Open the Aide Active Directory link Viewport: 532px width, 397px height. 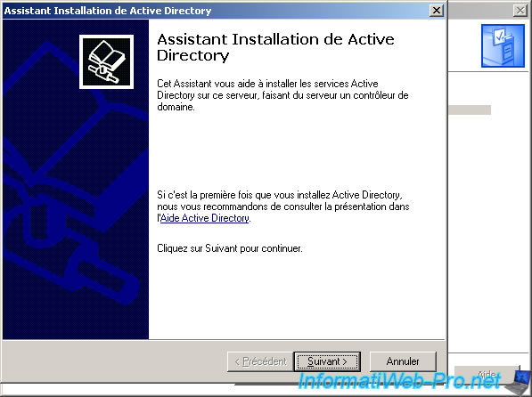pos(205,218)
